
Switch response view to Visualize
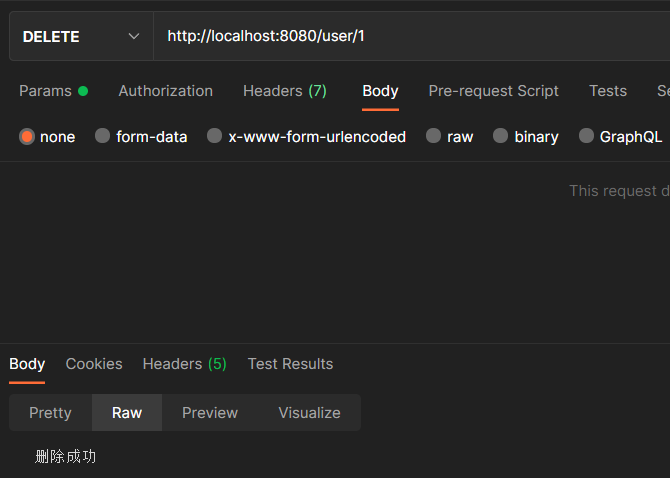309,413
